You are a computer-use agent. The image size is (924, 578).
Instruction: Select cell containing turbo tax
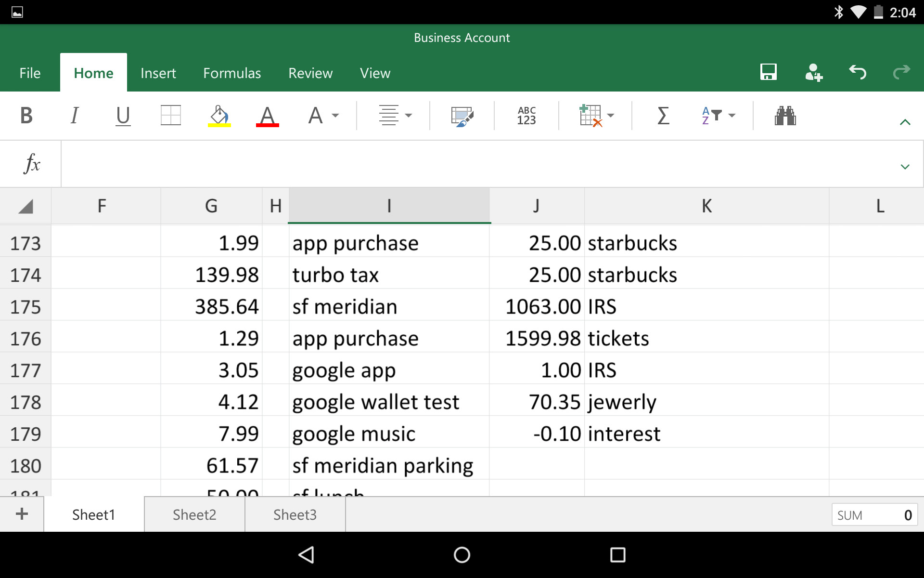tap(388, 275)
